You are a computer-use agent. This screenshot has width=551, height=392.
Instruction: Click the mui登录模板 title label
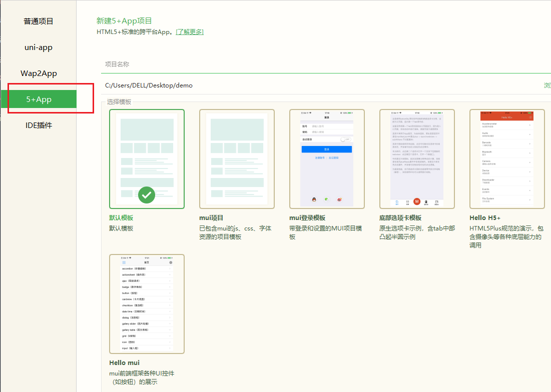(307, 218)
